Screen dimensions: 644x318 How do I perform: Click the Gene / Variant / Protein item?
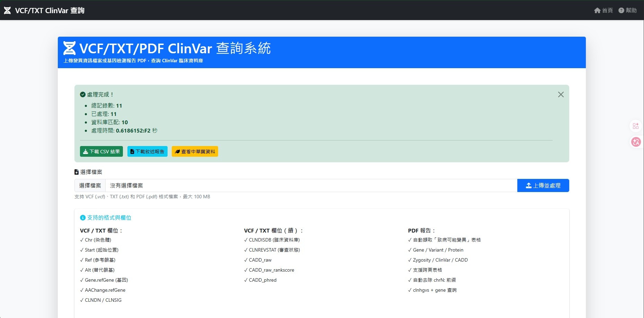(436, 250)
